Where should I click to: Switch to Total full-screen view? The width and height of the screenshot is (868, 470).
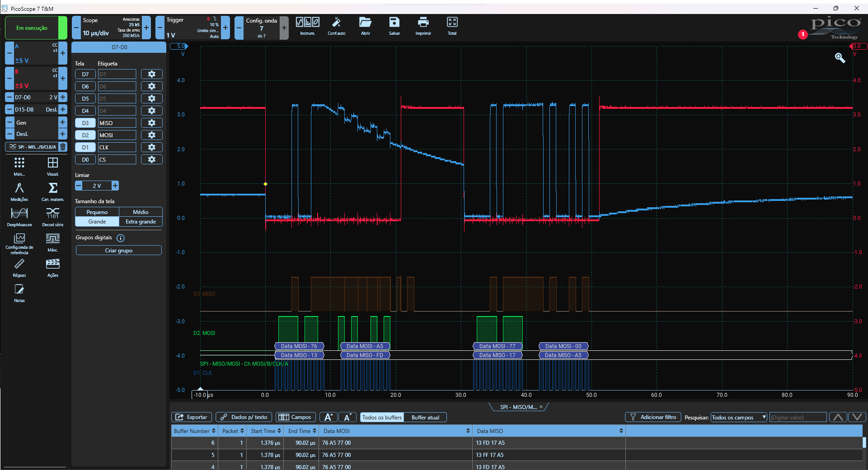click(x=452, y=26)
